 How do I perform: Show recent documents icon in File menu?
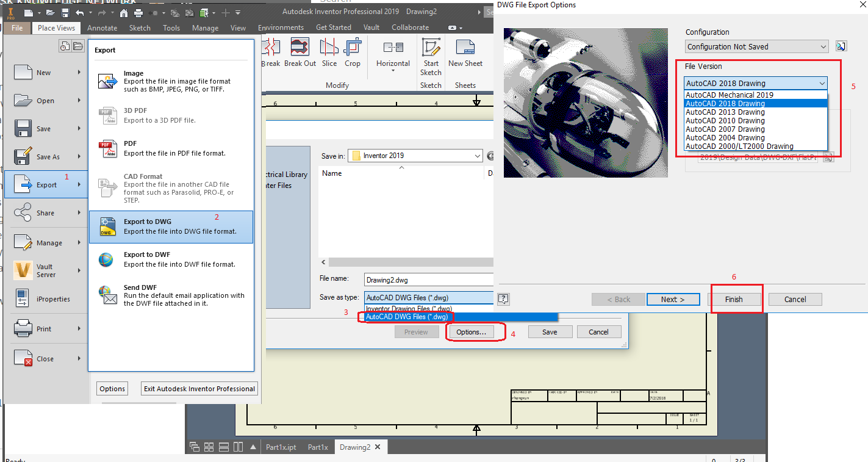pos(65,46)
